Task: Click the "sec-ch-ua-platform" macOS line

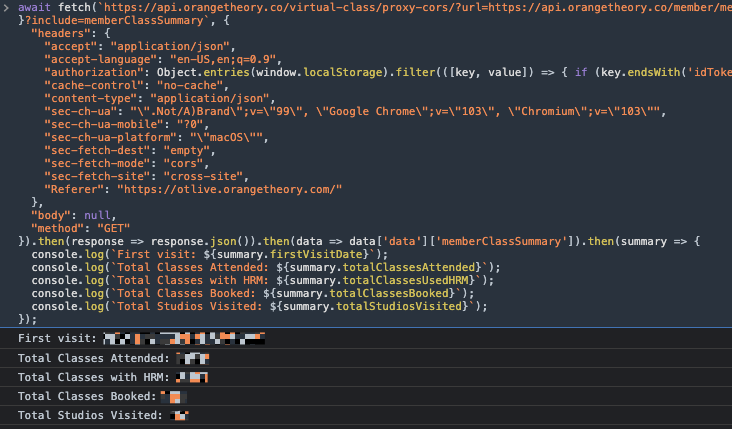Action: click(156, 137)
